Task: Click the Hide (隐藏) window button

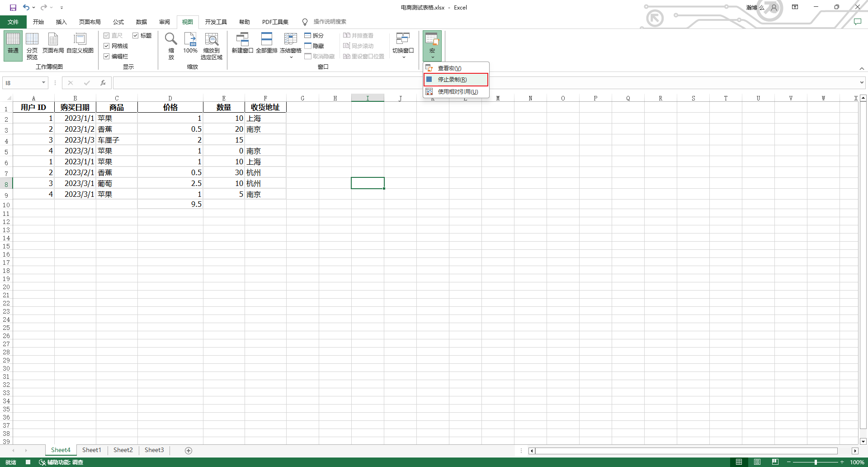Action: point(314,46)
